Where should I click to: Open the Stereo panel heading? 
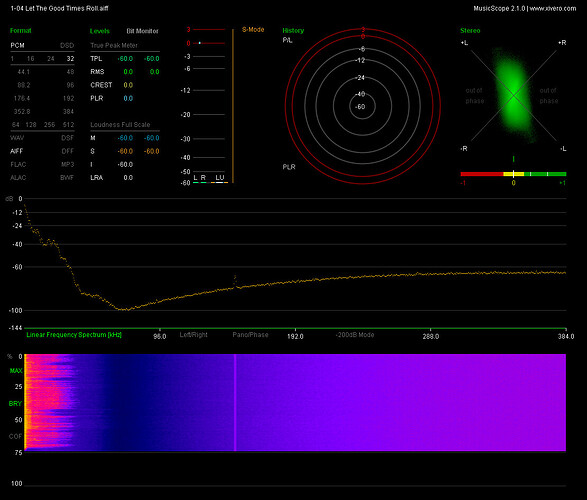point(470,31)
